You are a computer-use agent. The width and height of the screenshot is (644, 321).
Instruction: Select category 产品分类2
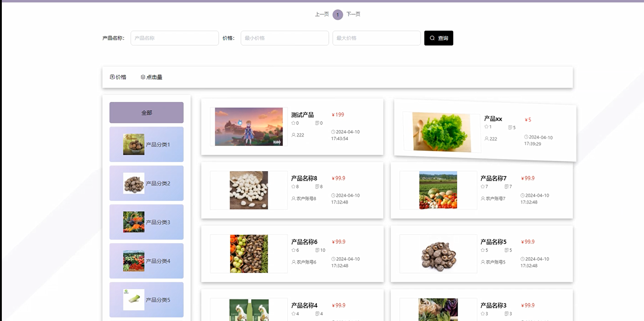point(147,183)
